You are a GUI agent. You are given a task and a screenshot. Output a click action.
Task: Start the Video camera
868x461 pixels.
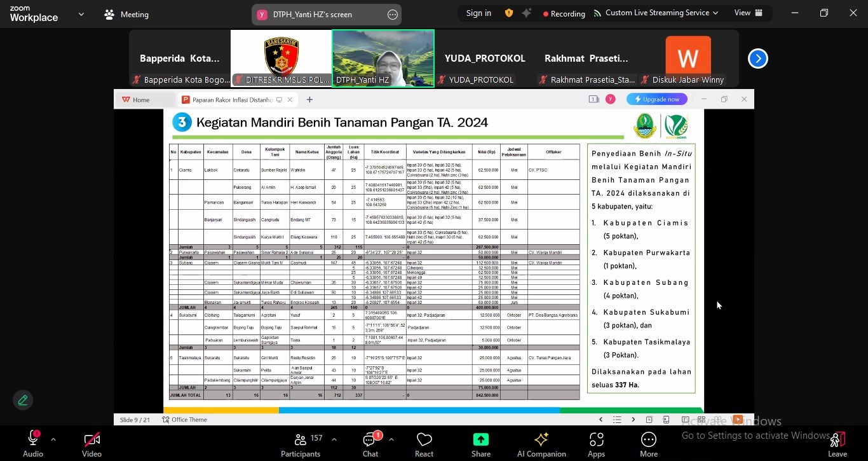click(x=92, y=444)
